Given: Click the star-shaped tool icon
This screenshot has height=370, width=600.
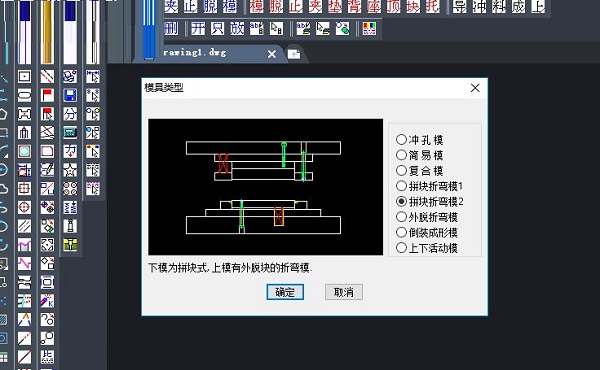Looking at the screenshot, I should (x=70, y=170).
